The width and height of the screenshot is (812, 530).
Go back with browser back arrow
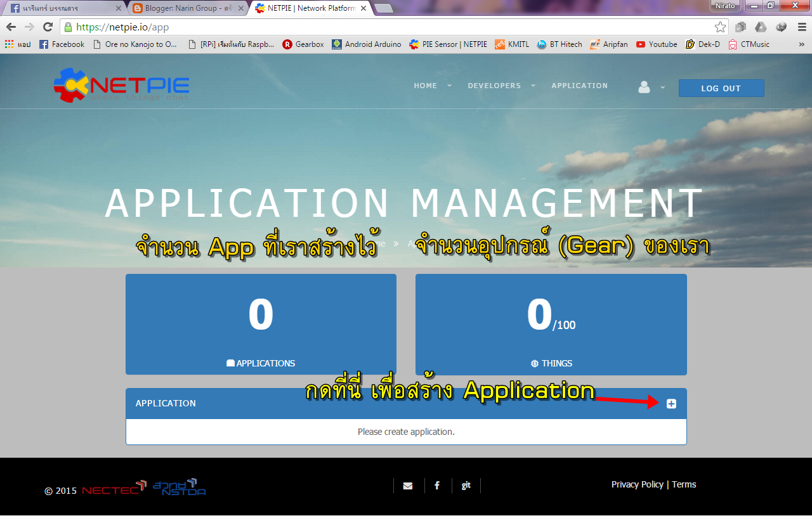point(11,27)
